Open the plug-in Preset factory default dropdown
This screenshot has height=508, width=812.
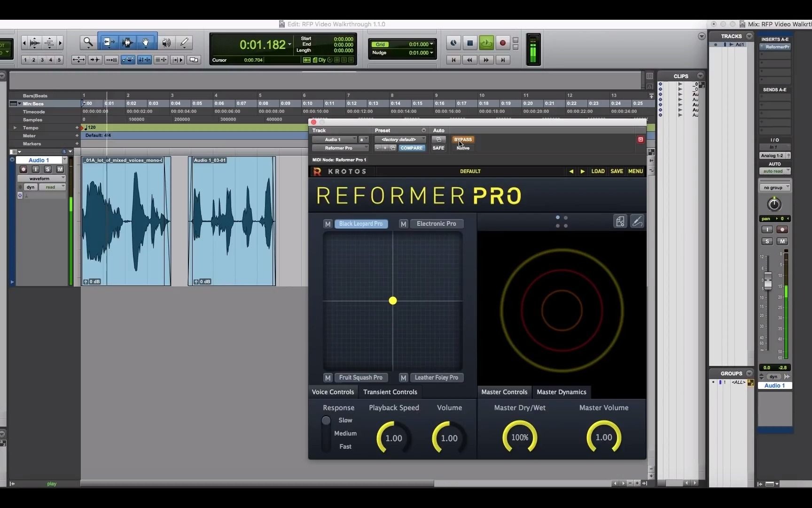[400, 140]
